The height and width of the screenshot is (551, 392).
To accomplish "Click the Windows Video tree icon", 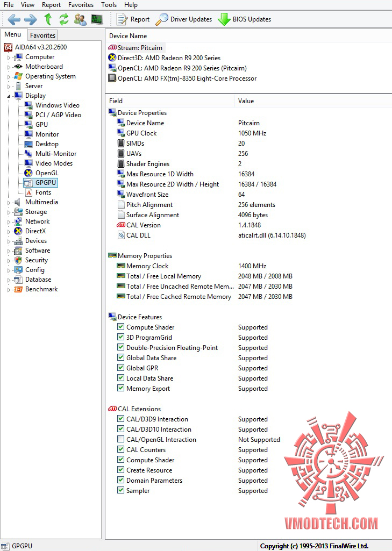I will coord(28,105).
